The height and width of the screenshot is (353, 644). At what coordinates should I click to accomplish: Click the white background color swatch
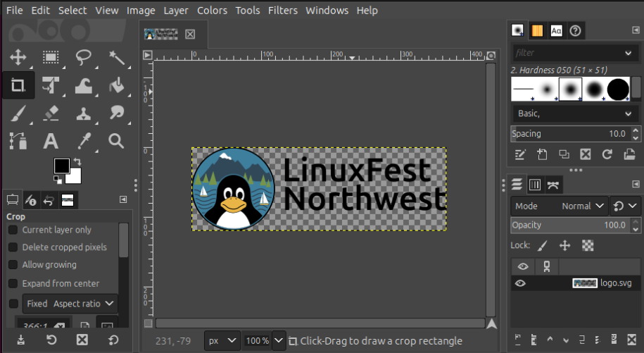point(75,177)
